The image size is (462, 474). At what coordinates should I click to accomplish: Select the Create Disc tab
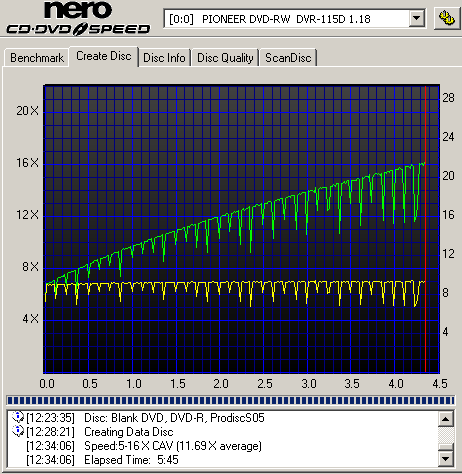[x=104, y=56]
